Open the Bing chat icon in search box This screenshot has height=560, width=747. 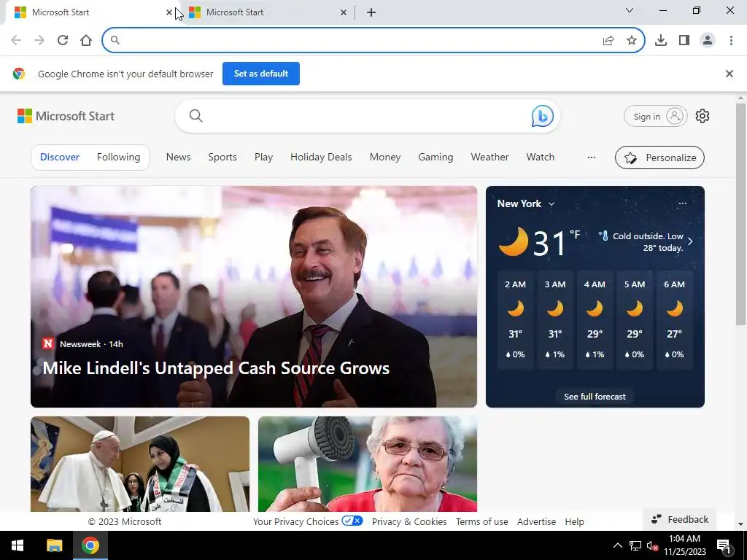point(542,116)
